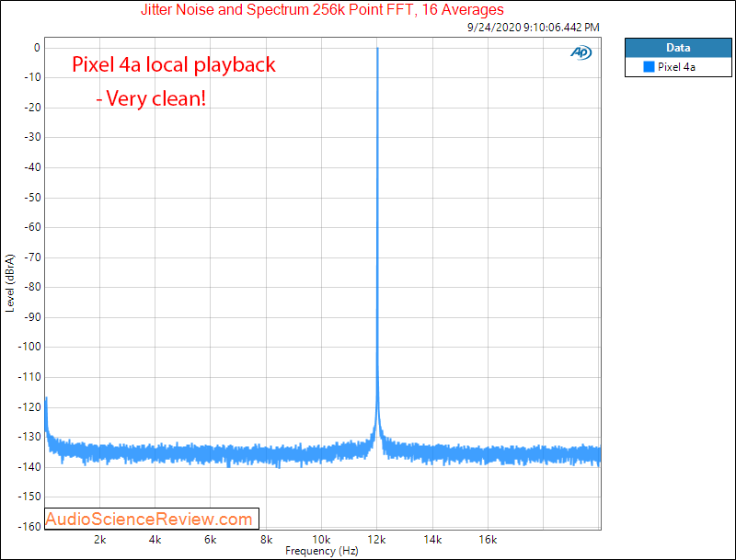Click the 2k frequency axis label
This screenshot has width=736, height=560.
[x=99, y=540]
